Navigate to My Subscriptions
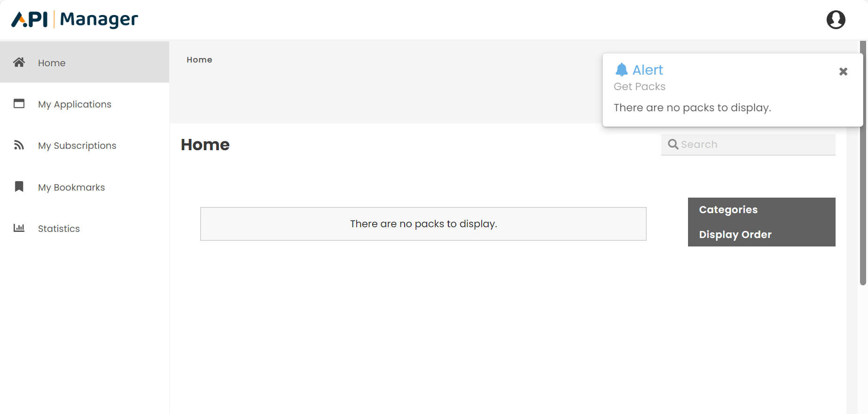The image size is (868, 414). pyautogui.click(x=77, y=145)
